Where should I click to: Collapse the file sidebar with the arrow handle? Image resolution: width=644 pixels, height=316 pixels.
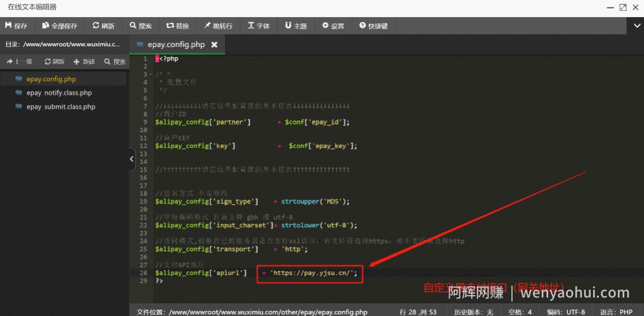point(131,159)
